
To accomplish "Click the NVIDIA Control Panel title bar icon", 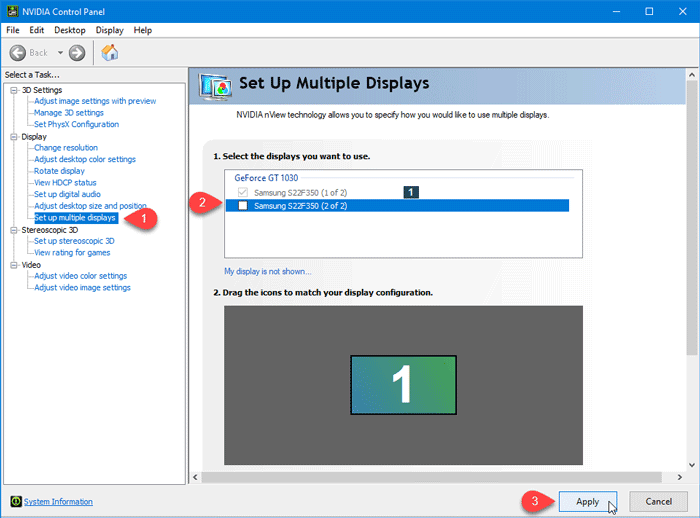I will [x=12, y=11].
